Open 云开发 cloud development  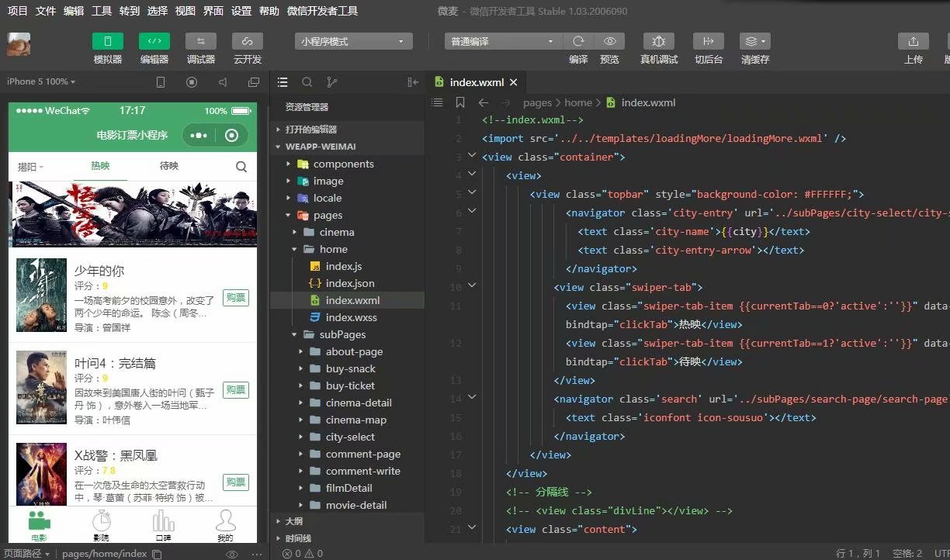tap(248, 41)
